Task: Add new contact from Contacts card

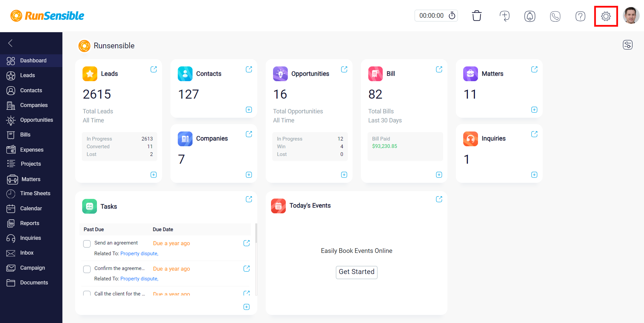Action: pyautogui.click(x=249, y=110)
